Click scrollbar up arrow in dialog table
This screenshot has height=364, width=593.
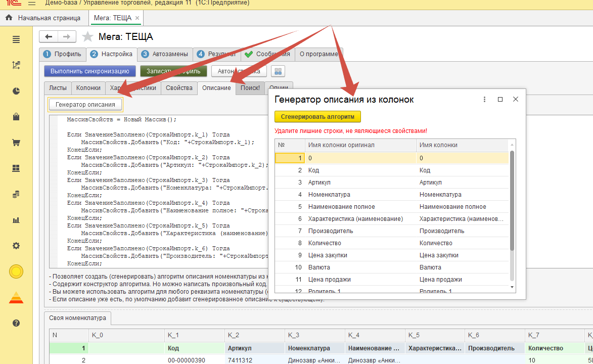click(512, 145)
